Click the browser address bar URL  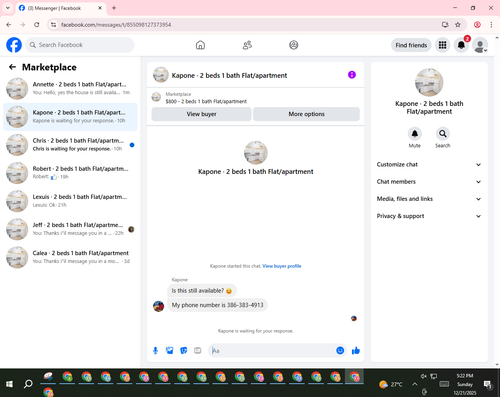[116, 25]
